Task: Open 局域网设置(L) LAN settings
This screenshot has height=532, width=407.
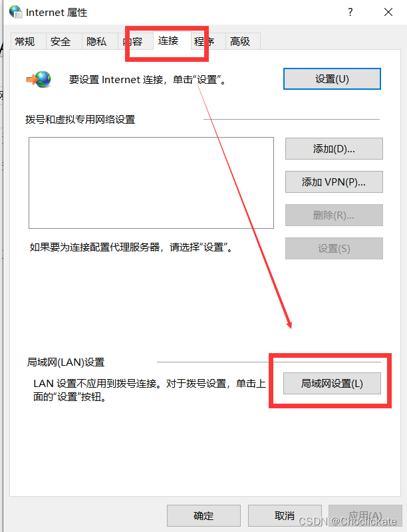Action: [332, 384]
